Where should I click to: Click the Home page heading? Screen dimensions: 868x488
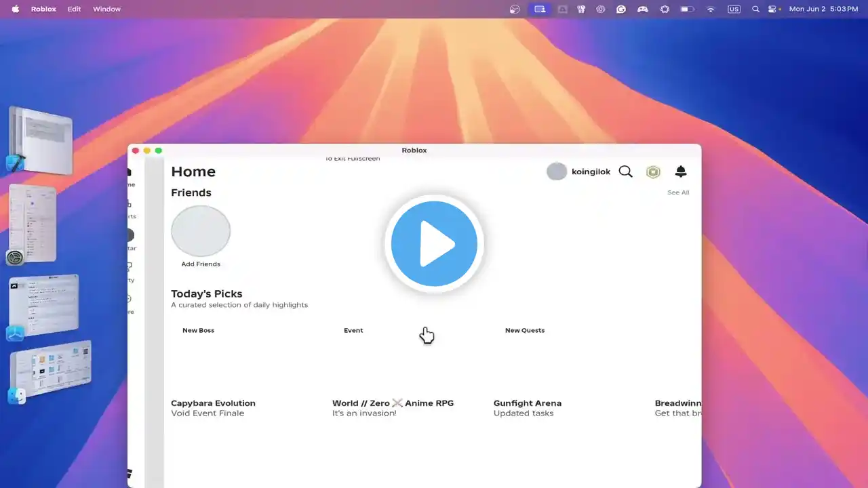[x=193, y=171]
